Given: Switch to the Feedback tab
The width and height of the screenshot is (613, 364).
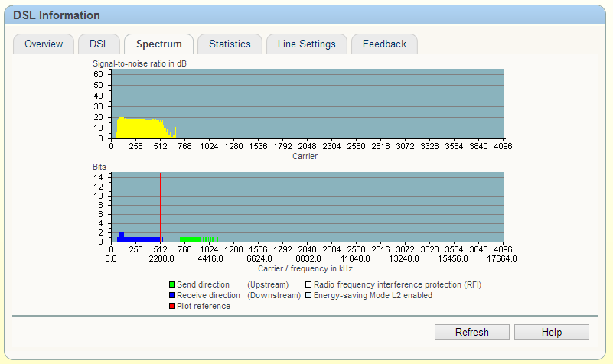Looking at the screenshot, I should pyautogui.click(x=384, y=44).
